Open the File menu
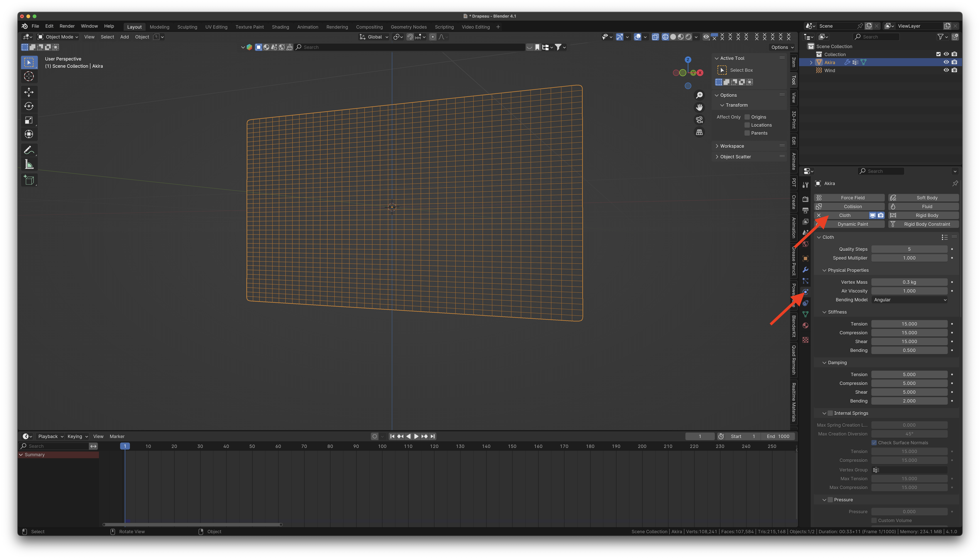The height and width of the screenshot is (559, 980). (35, 26)
